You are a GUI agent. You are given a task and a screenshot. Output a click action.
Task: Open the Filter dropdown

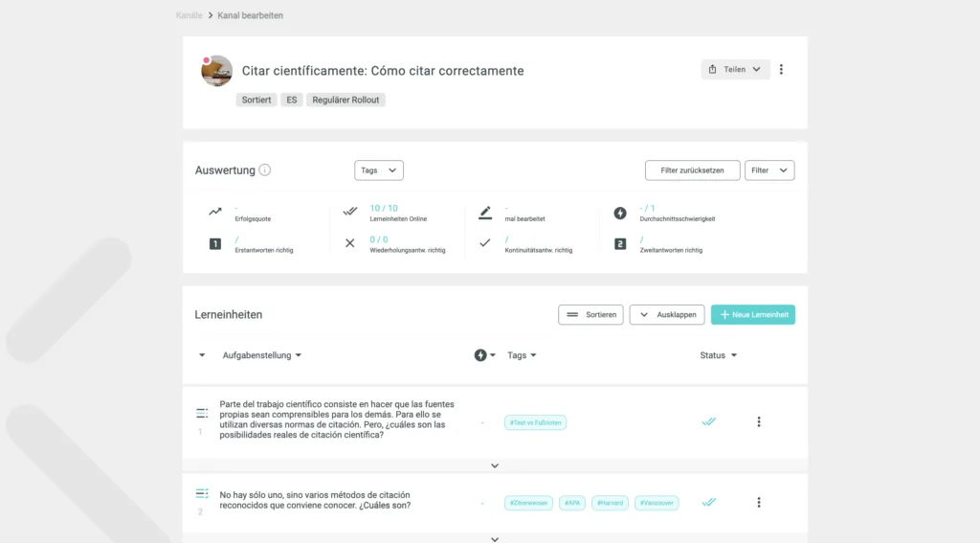[x=769, y=170]
